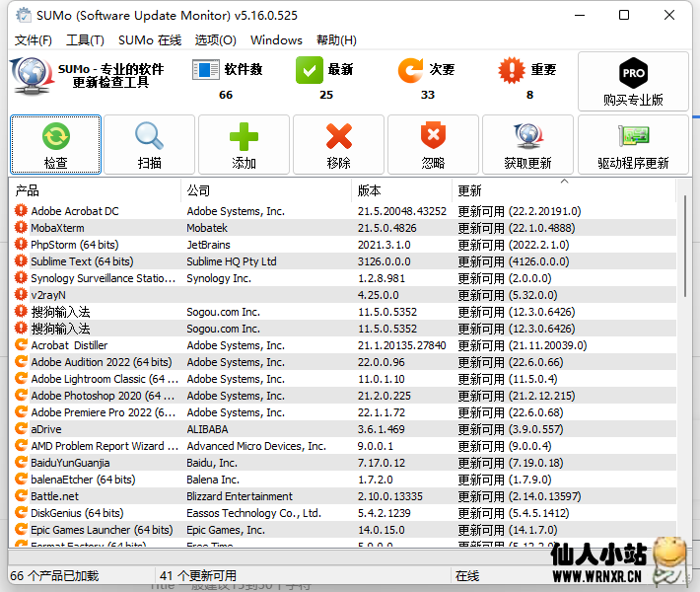
Task: Open the 帮助(H) menu
Action: (336, 40)
